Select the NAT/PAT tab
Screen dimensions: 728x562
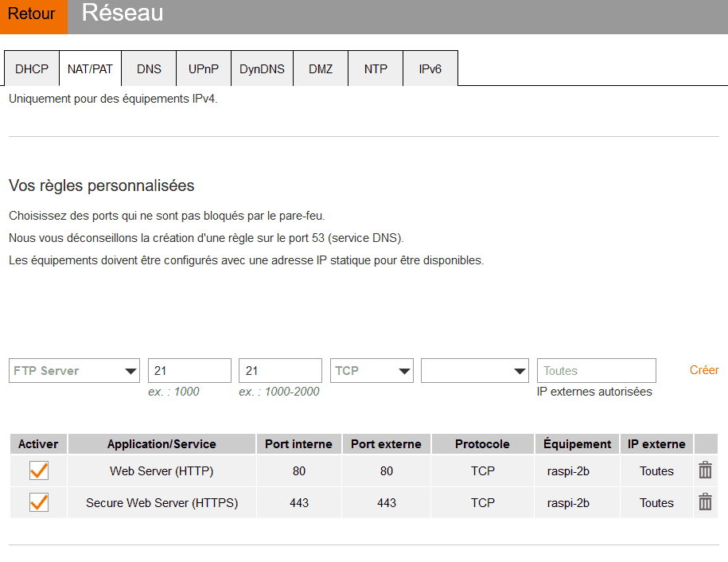[x=90, y=69]
